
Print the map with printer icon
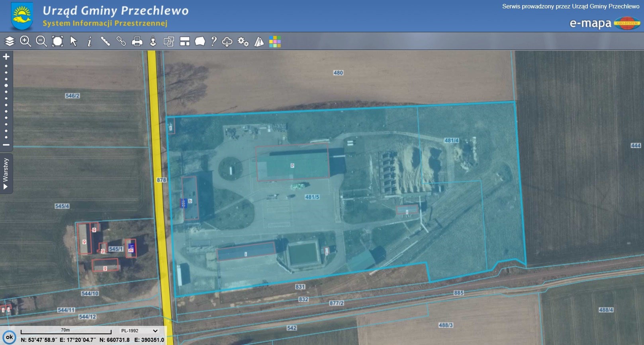pos(137,41)
